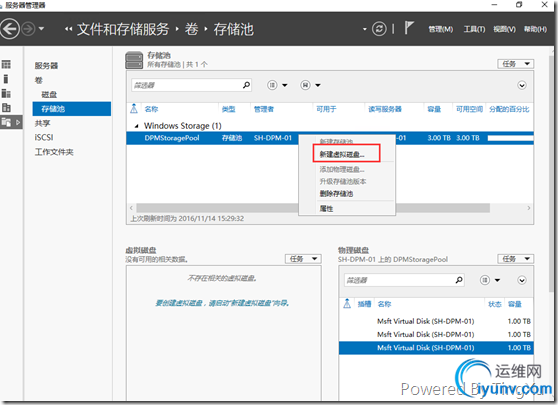The height and width of the screenshot is (405, 558).
Task: Open navigation history dropdown next to arrows
Action: pyautogui.click(x=42, y=28)
